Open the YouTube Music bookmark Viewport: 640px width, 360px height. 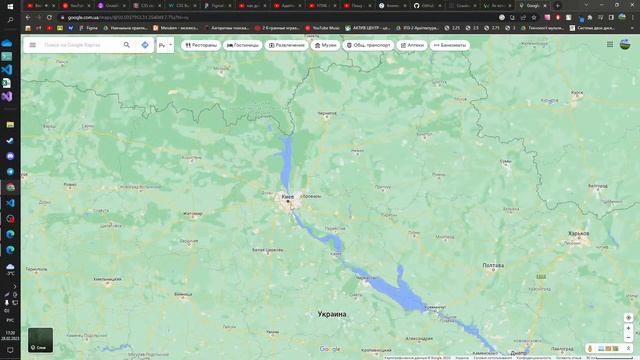click(322, 28)
